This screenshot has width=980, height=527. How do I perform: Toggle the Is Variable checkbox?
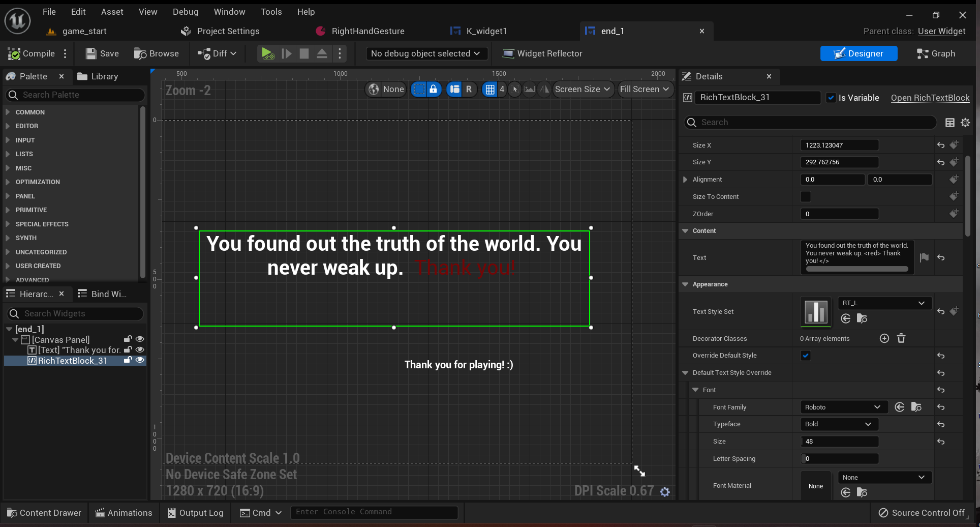tap(831, 98)
